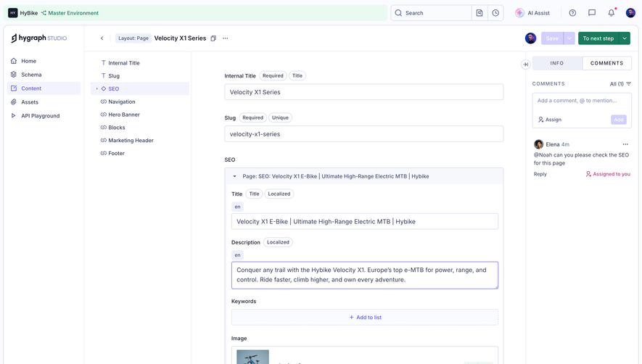The image size is (642, 364).
Task: Open the chat messages icon
Action: click(592, 13)
